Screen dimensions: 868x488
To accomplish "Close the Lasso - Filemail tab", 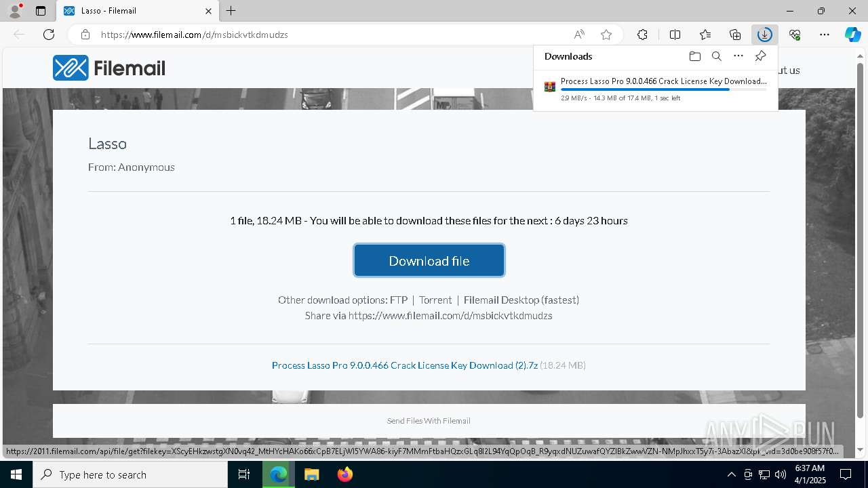I will pyautogui.click(x=208, y=11).
